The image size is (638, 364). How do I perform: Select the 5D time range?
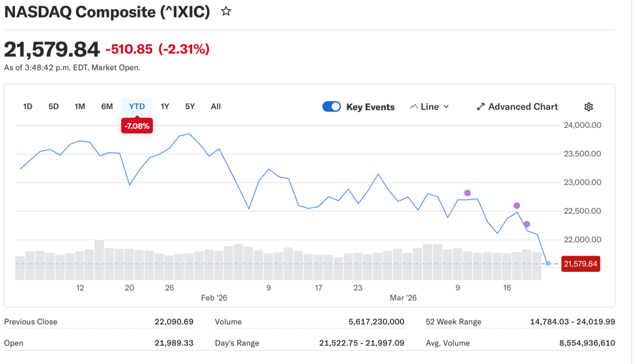[x=54, y=107]
